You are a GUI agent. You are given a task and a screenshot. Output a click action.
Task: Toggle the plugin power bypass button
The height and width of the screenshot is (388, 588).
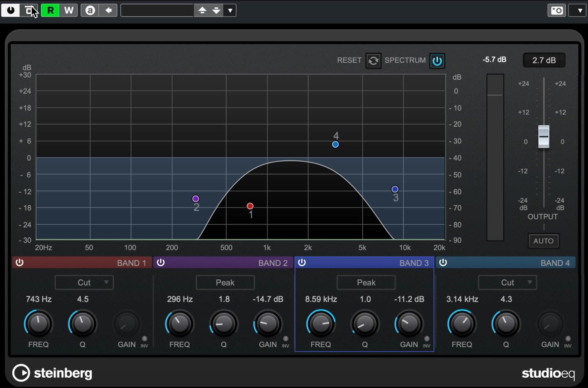point(11,10)
